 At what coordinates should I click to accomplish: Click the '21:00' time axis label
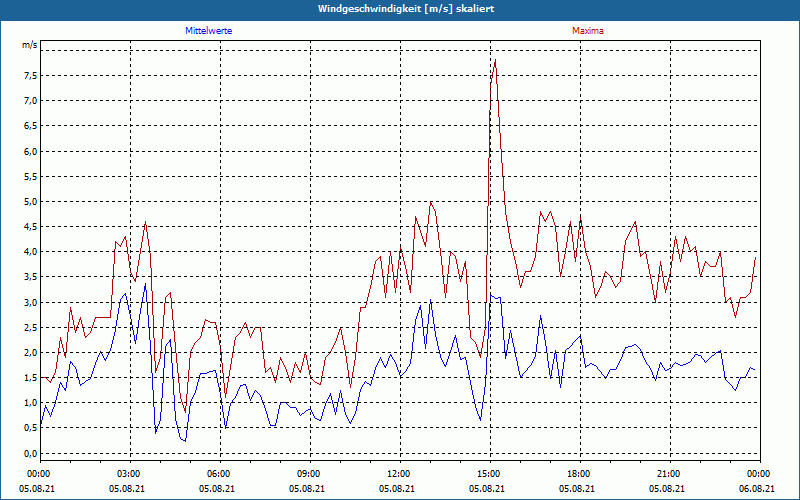[x=668, y=474]
